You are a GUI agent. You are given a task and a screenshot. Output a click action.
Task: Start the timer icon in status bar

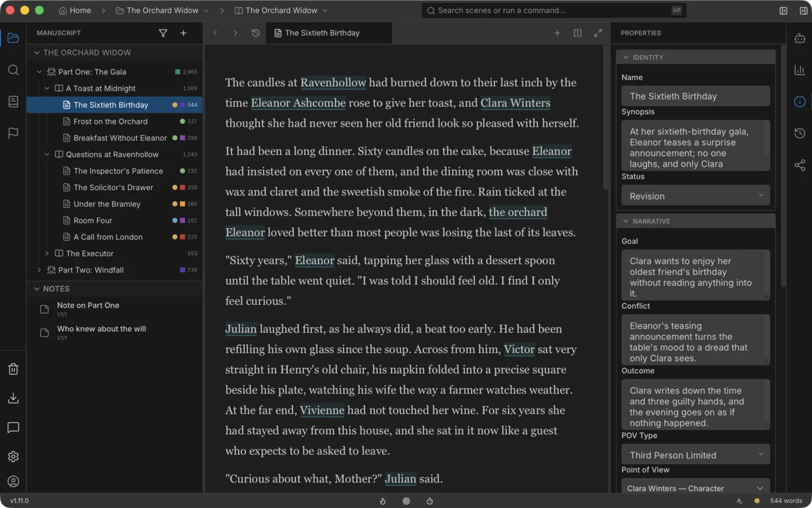(x=430, y=501)
